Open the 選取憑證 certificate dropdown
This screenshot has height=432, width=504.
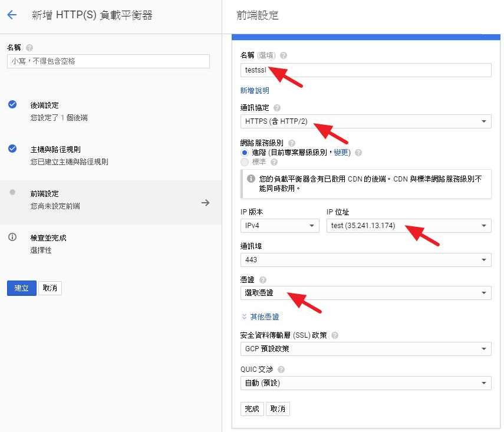pos(365,293)
